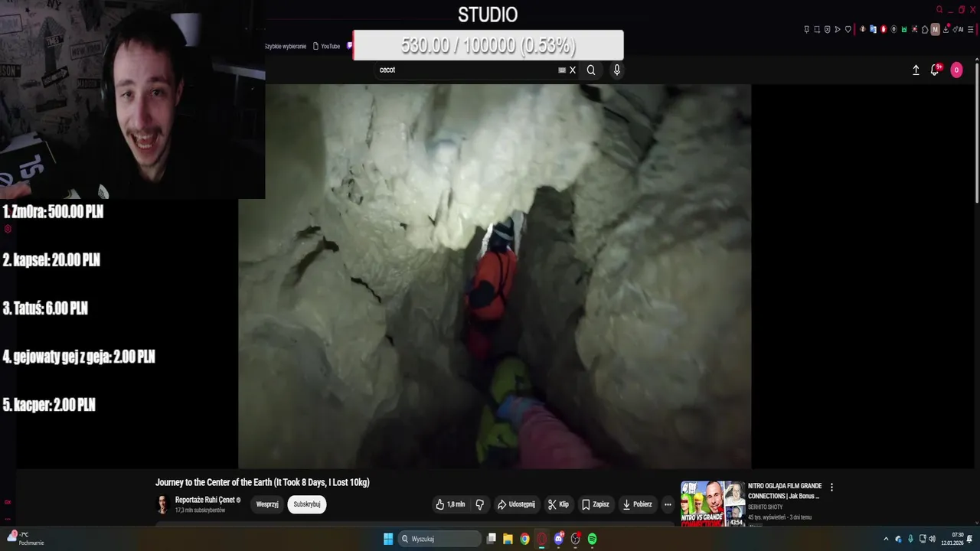Open the YouTube upload/create icon
The height and width of the screenshot is (551, 980).
tap(916, 70)
